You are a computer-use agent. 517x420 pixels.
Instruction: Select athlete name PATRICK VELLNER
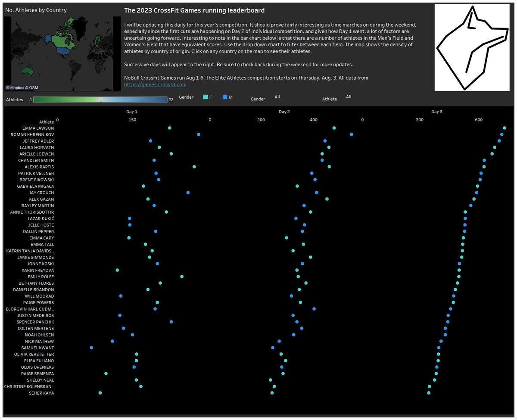click(36, 173)
